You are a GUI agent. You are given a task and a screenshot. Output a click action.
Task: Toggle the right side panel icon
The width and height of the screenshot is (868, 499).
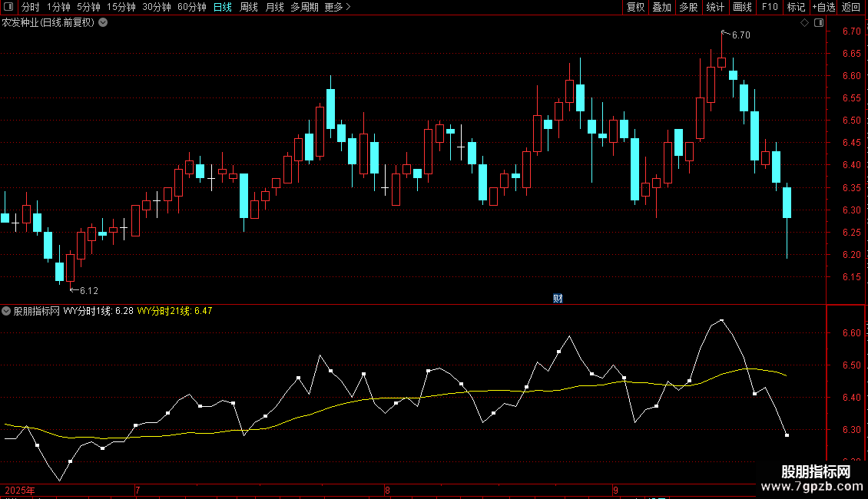819,23
